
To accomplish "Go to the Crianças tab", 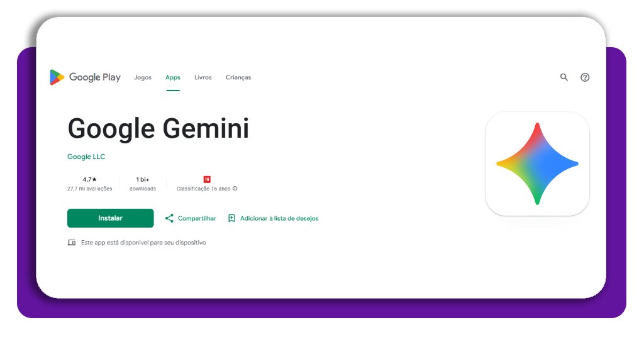I will point(238,77).
